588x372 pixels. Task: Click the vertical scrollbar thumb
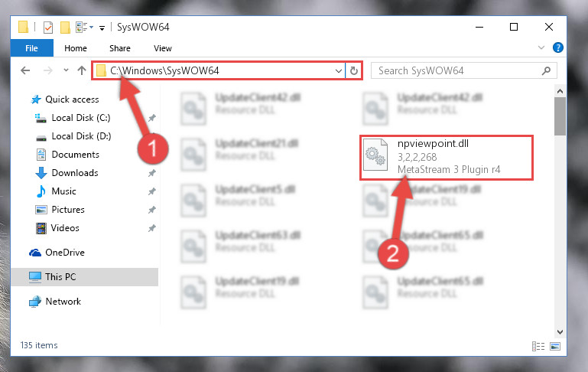(x=560, y=116)
